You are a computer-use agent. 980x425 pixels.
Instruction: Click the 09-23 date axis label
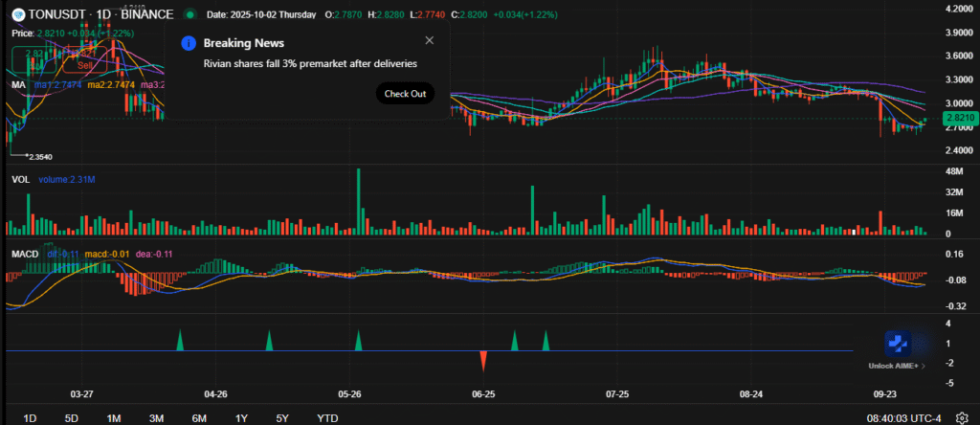[885, 394]
